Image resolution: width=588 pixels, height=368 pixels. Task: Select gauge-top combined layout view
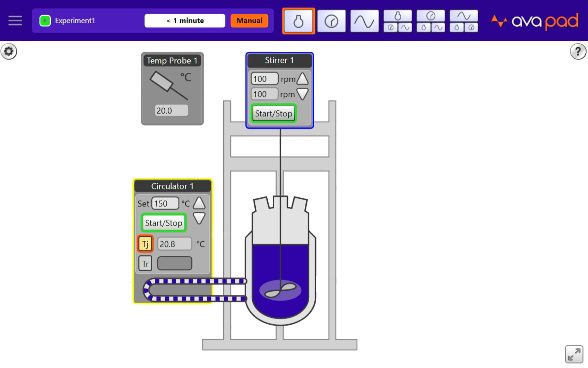[x=431, y=21]
